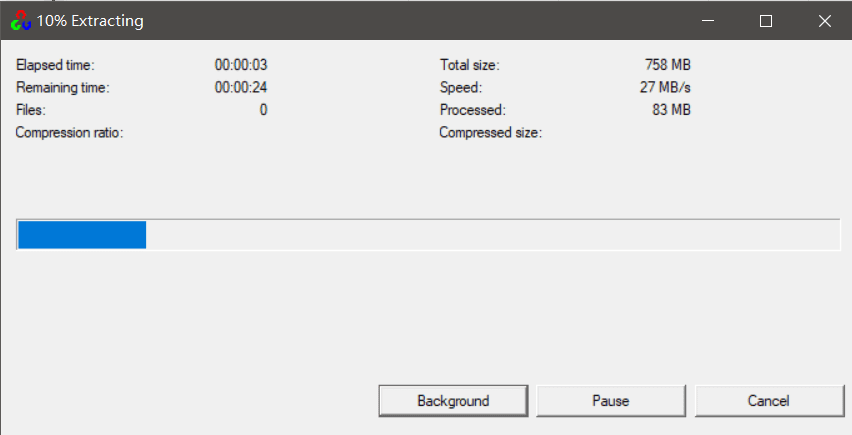Image resolution: width=852 pixels, height=435 pixels.
Task: Click the Speed value 27 MB/s
Action: click(x=665, y=88)
